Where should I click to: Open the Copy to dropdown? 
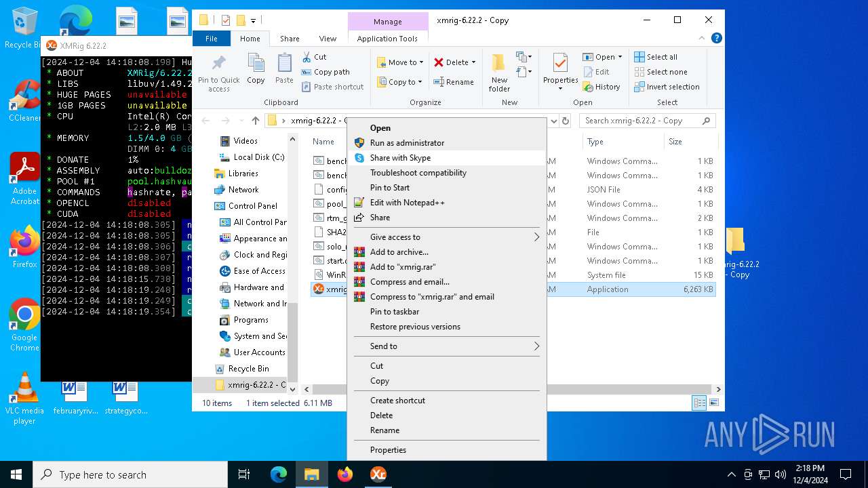[400, 82]
